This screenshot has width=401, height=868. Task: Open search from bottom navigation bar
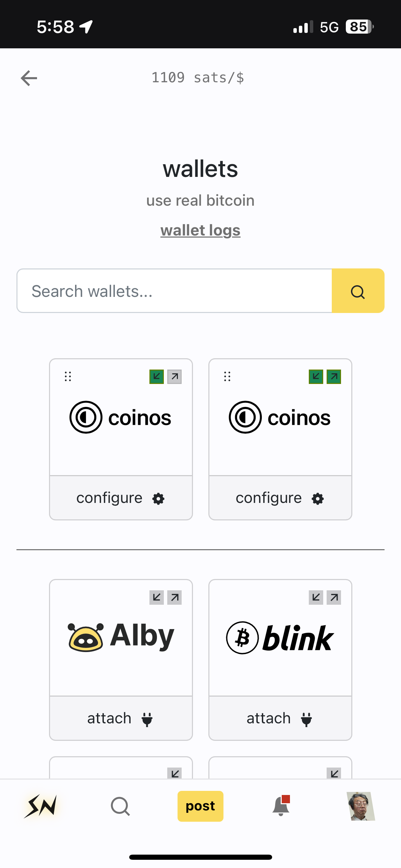tap(120, 806)
